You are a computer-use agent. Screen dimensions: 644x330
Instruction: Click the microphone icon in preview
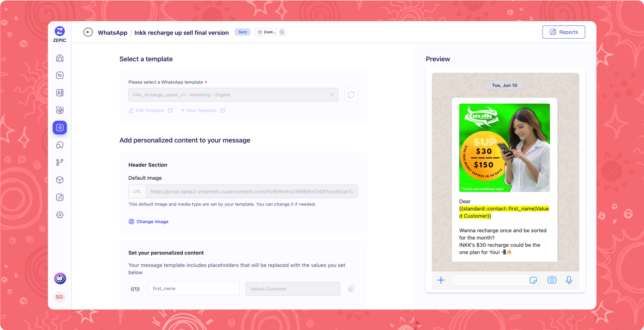(x=569, y=280)
